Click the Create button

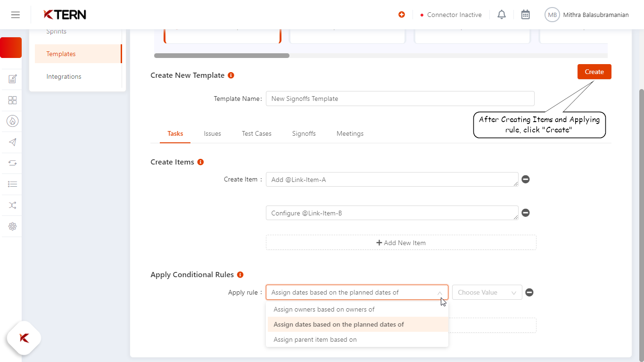(x=594, y=72)
